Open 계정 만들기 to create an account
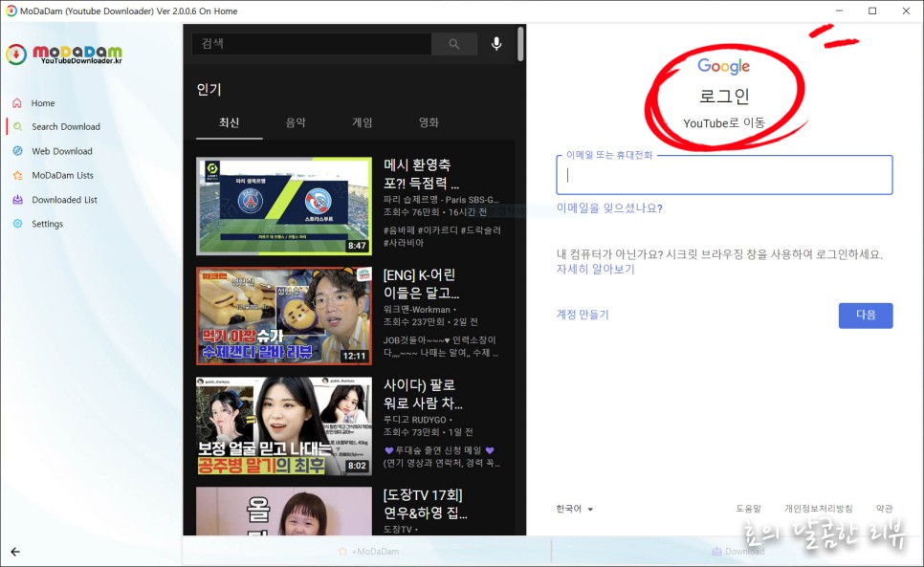Image resolution: width=924 pixels, height=567 pixels. [x=582, y=315]
